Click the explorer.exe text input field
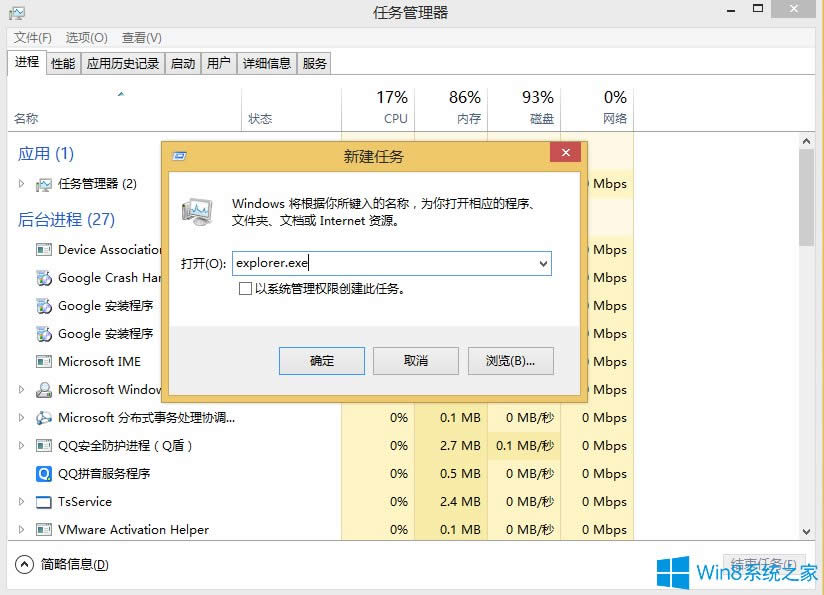824x595 pixels. 385,264
